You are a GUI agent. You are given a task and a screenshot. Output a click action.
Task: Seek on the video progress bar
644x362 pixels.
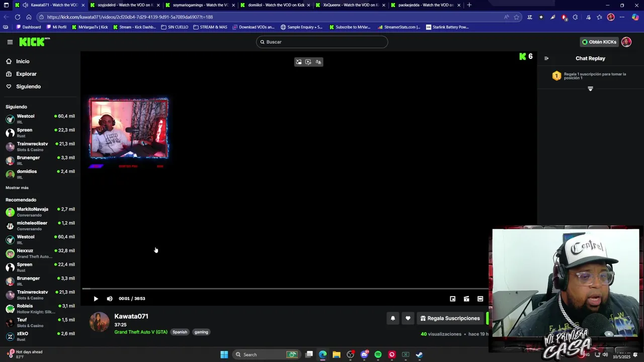pos(285,289)
